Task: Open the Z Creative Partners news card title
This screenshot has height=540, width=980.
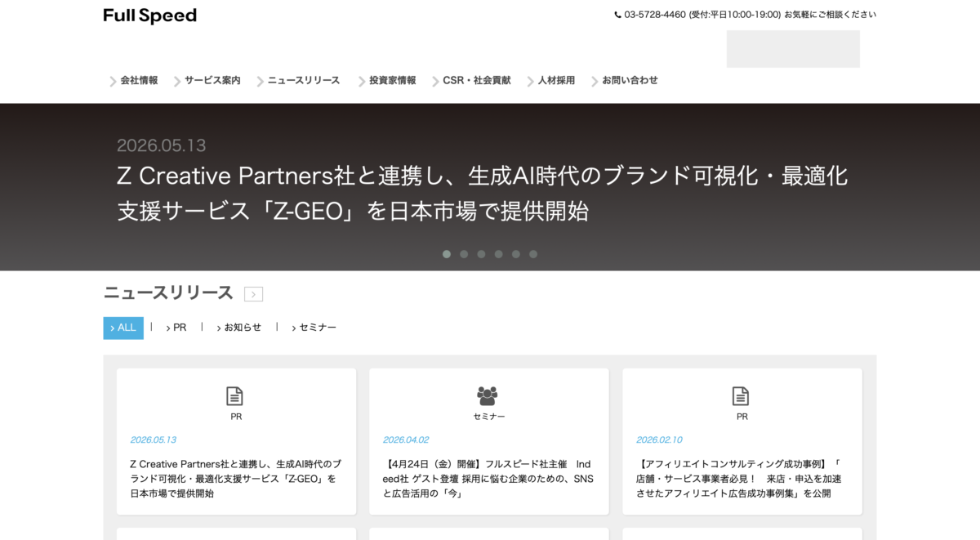Action: click(x=236, y=479)
